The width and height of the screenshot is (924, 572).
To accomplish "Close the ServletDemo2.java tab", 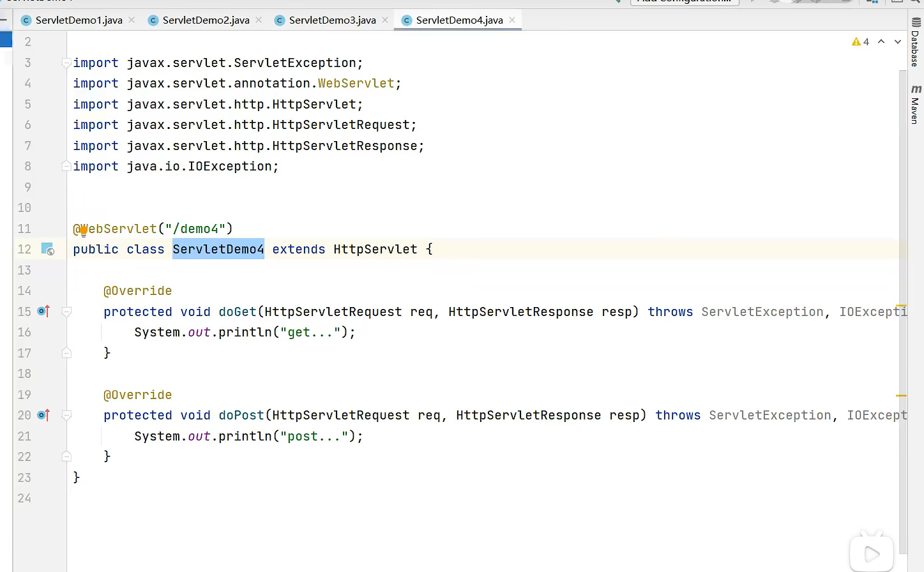I will tap(259, 20).
